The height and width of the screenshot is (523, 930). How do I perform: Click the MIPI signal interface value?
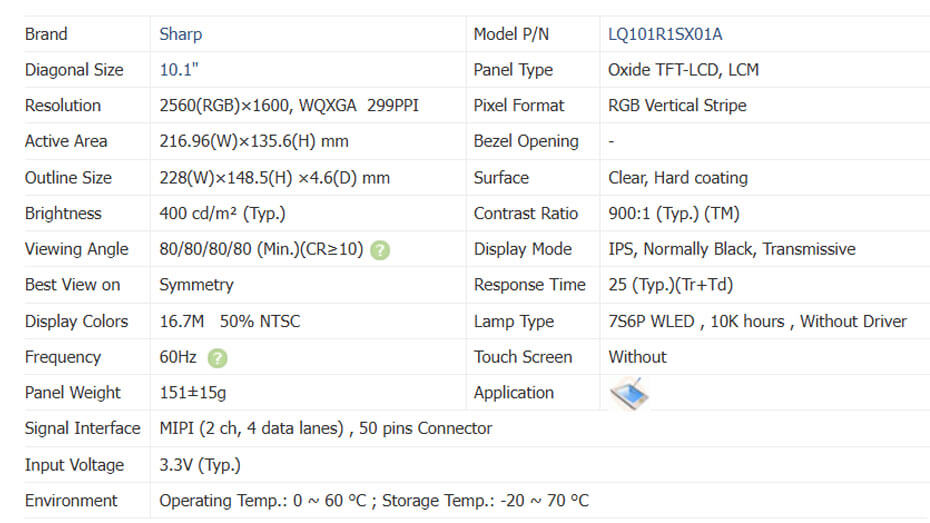(x=325, y=428)
